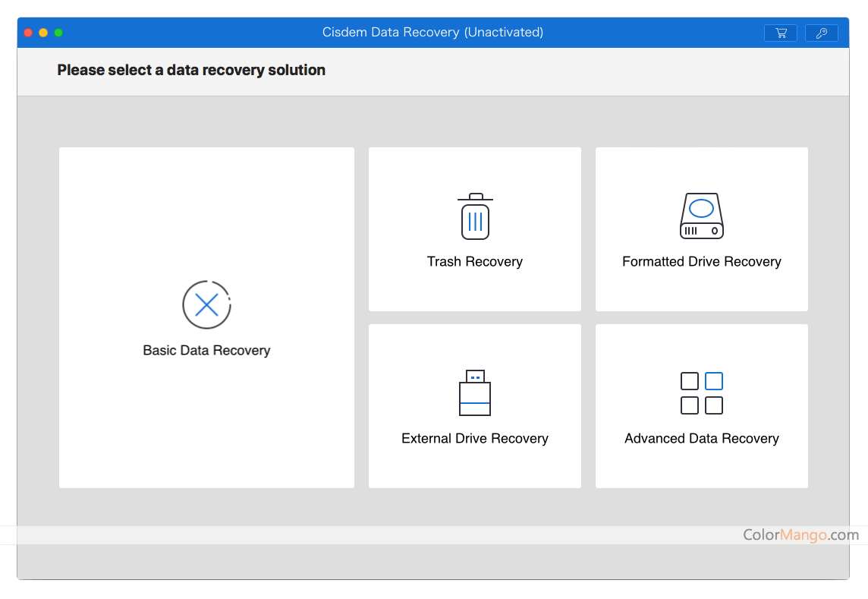Select the Basic Data Recovery label
Viewport: 868px width, 599px height.
click(x=206, y=351)
